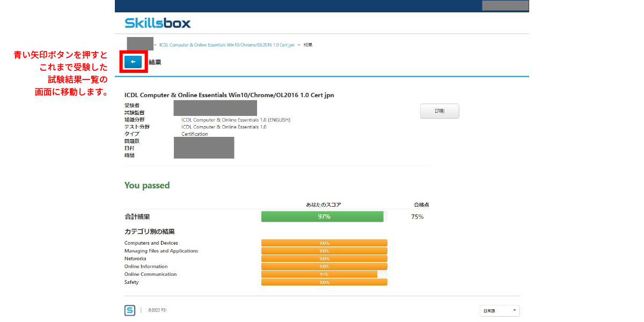Click the あなたのスコア column header
644x322 pixels.
click(x=324, y=204)
